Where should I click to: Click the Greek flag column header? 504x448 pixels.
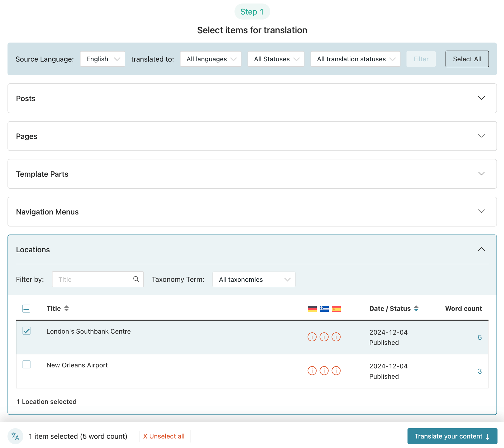[x=324, y=309]
